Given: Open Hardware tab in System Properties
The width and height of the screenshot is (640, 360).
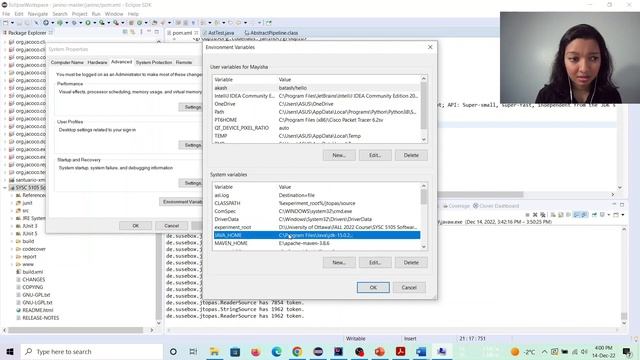Looking at the screenshot, I should 97,62.
